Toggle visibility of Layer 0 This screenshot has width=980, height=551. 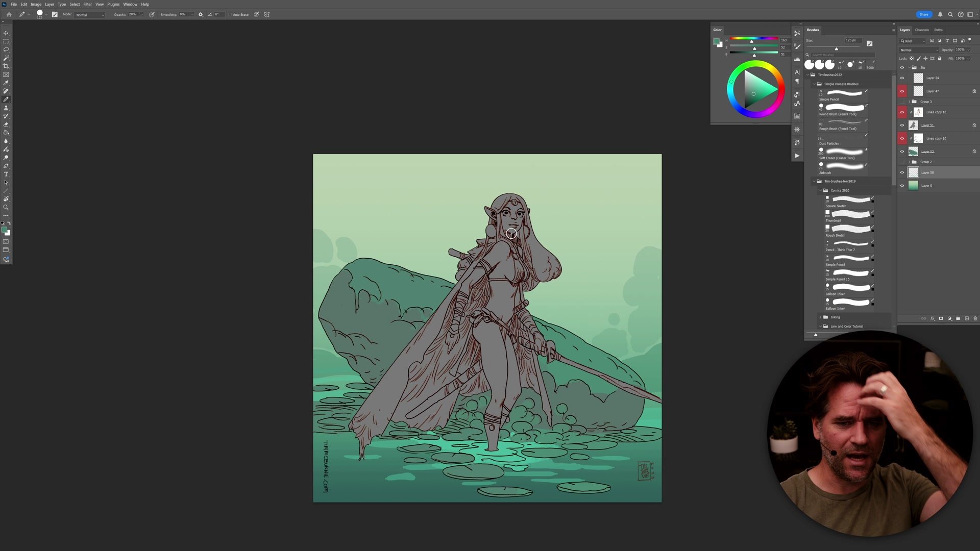click(x=902, y=186)
